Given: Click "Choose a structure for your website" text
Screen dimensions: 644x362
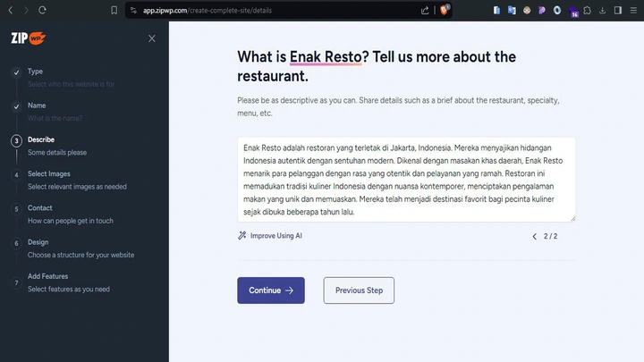Looking at the screenshot, I should click(80, 255).
